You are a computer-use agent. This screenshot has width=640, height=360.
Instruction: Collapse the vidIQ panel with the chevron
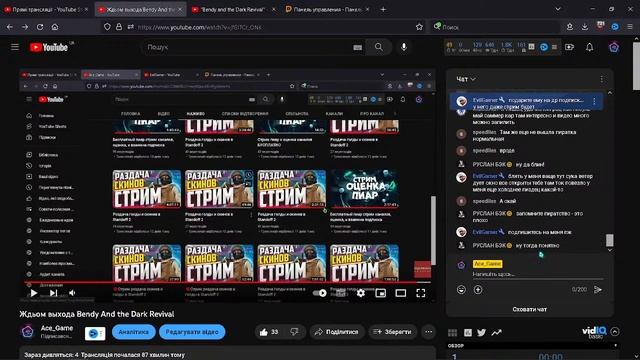tap(615, 332)
